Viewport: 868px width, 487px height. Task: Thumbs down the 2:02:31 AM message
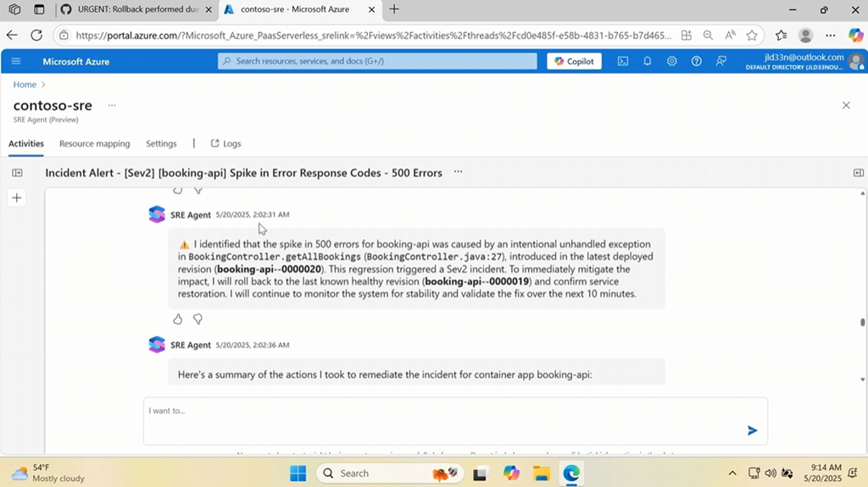click(198, 318)
